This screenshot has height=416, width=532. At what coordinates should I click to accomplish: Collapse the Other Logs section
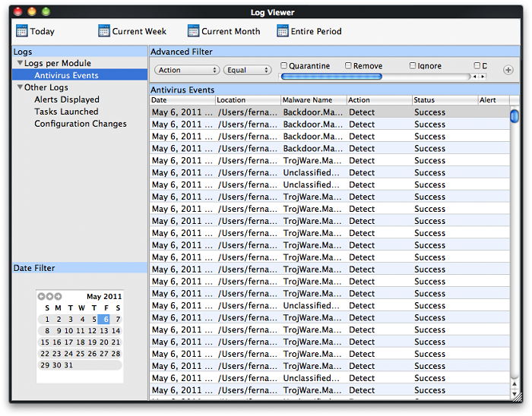tap(20, 88)
